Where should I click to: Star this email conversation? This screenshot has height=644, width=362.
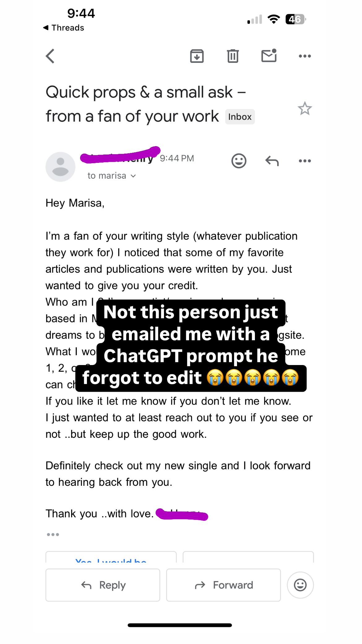305,108
